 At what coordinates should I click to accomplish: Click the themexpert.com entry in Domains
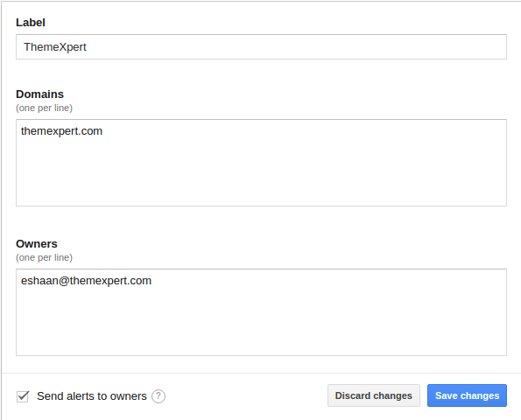(x=61, y=131)
